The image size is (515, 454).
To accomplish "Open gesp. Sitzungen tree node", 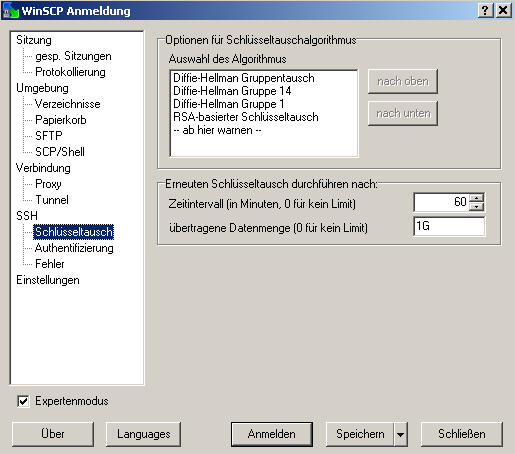I will (x=73, y=56).
